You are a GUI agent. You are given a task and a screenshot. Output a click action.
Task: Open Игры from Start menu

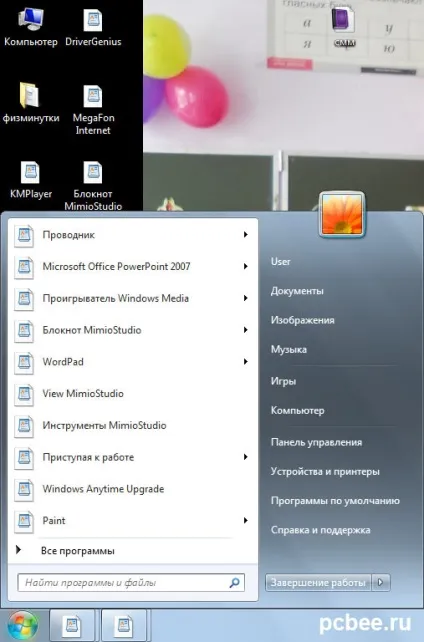click(x=283, y=381)
